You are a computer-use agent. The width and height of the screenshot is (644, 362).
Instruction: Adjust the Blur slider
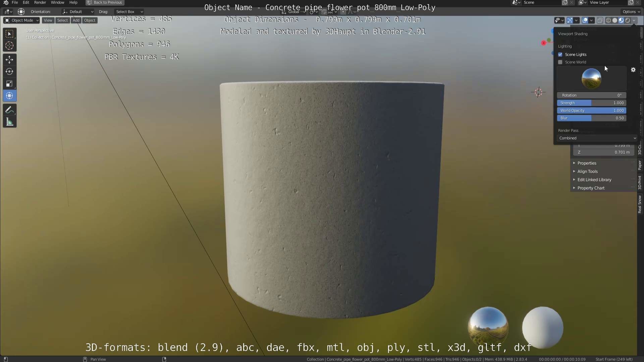pos(592,118)
